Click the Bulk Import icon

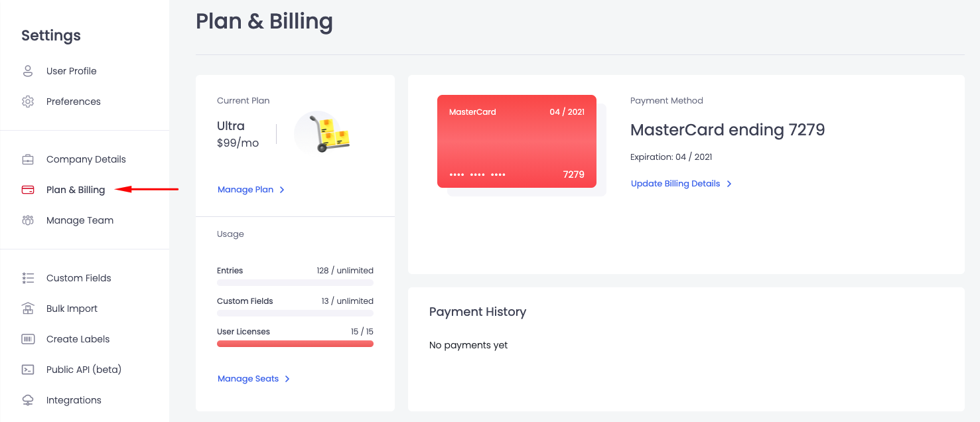click(28, 309)
